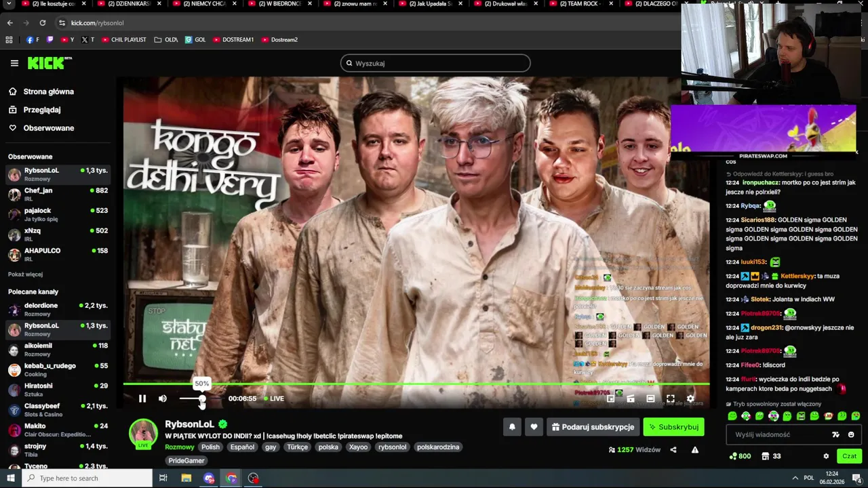
Task: Open Chef_jan followed channel
Action: tap(58, 195)
